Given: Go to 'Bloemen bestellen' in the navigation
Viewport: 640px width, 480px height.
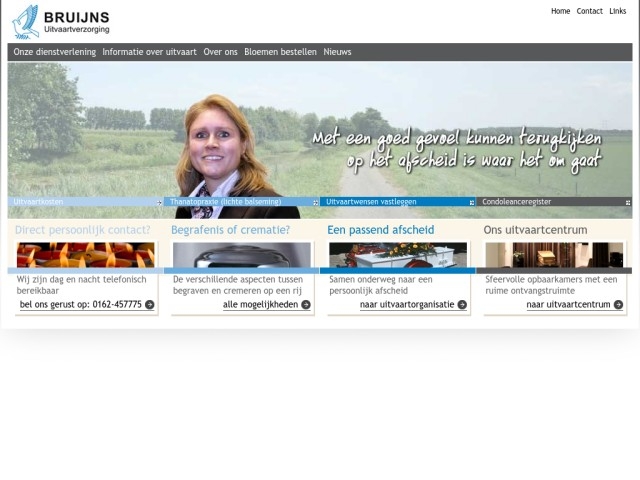Looking at the screenshot, I should click(280, 52).
